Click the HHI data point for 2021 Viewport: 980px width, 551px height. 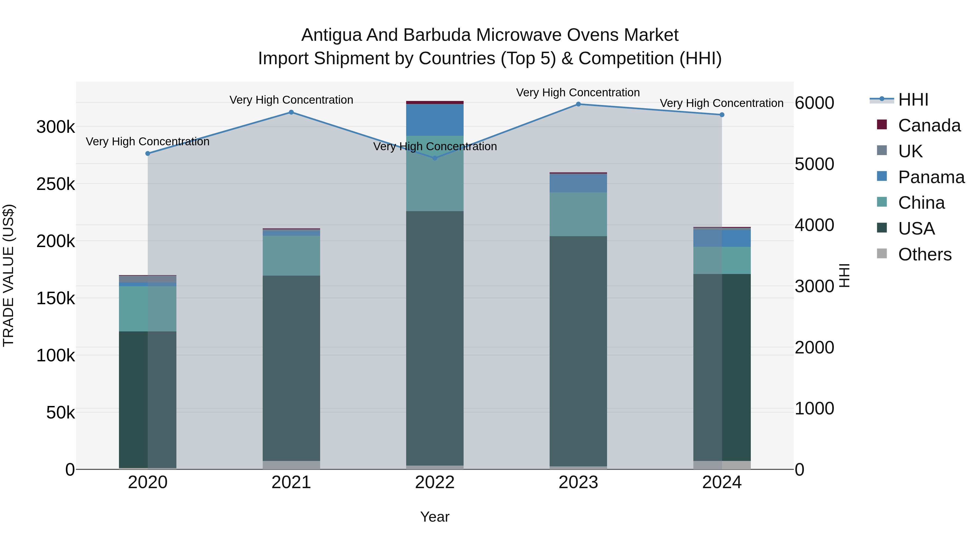(x=291, y=112)
